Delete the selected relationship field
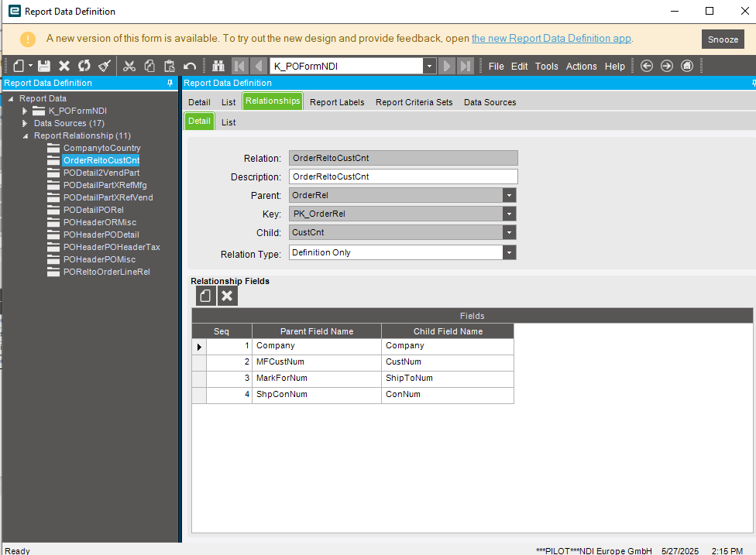The width and height of the screenshot is (756, 555). tap(227, 296)
